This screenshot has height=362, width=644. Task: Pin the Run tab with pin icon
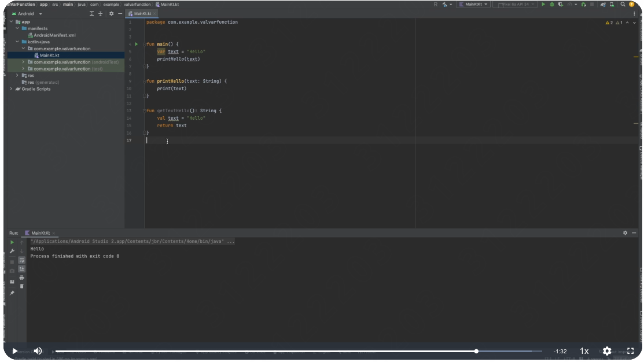[12, 293]
